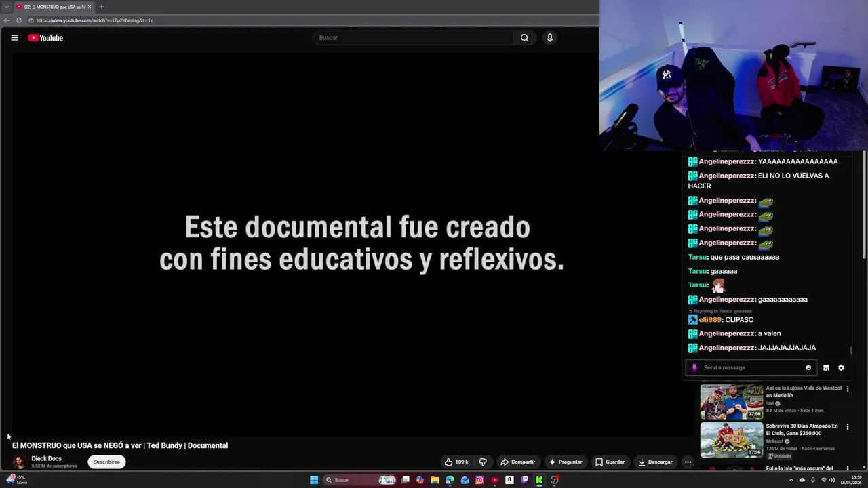This screenshot has height=488, width=868.
Task: Open the Westcol Medellín video thumbnail
Action: tap(732, 402)
